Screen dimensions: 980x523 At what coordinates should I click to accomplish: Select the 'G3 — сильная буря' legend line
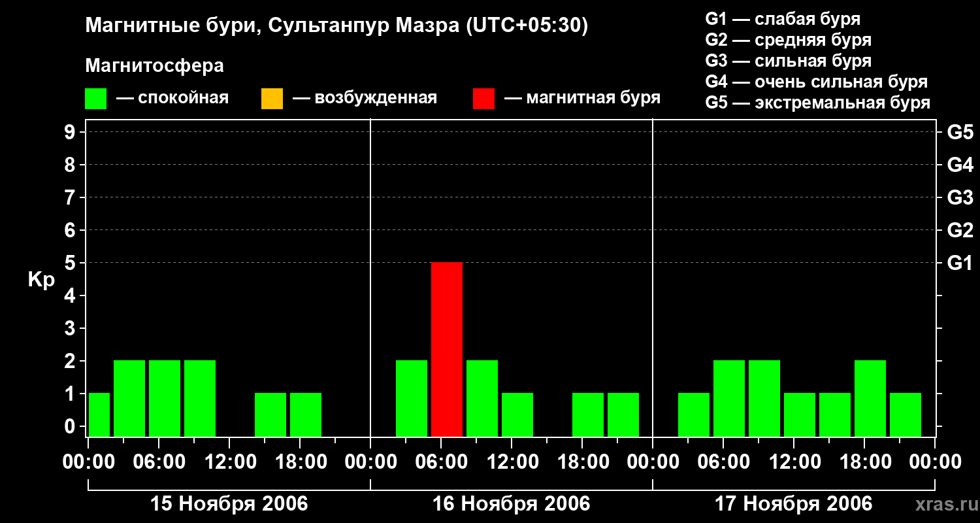click(x=789, y=61)
